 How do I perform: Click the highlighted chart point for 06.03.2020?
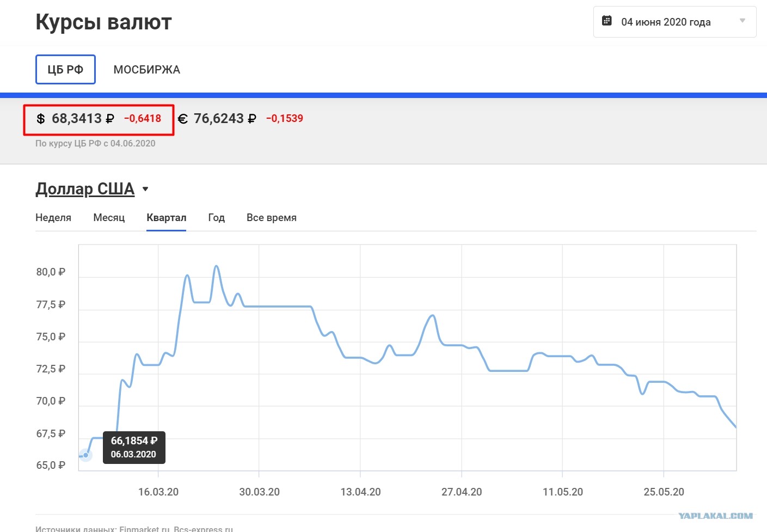tap(85, 455)
